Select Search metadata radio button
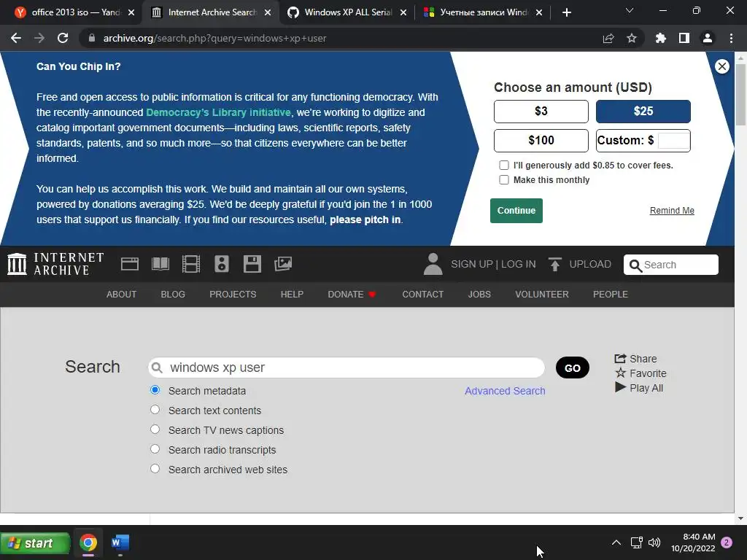The width and height of the screenshot is (747, 560). pos(155,390)
